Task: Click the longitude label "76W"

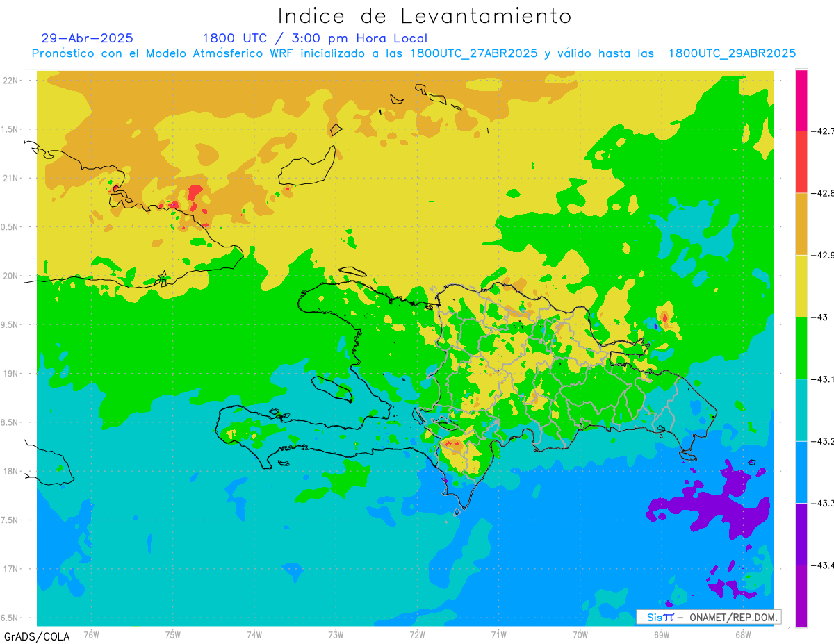Action: (x=91, y=635)
